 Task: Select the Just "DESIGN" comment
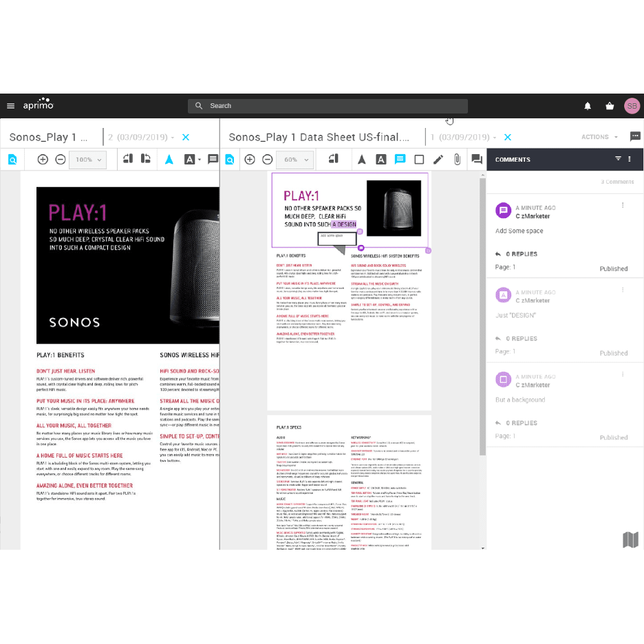click(x=564, y=321)
